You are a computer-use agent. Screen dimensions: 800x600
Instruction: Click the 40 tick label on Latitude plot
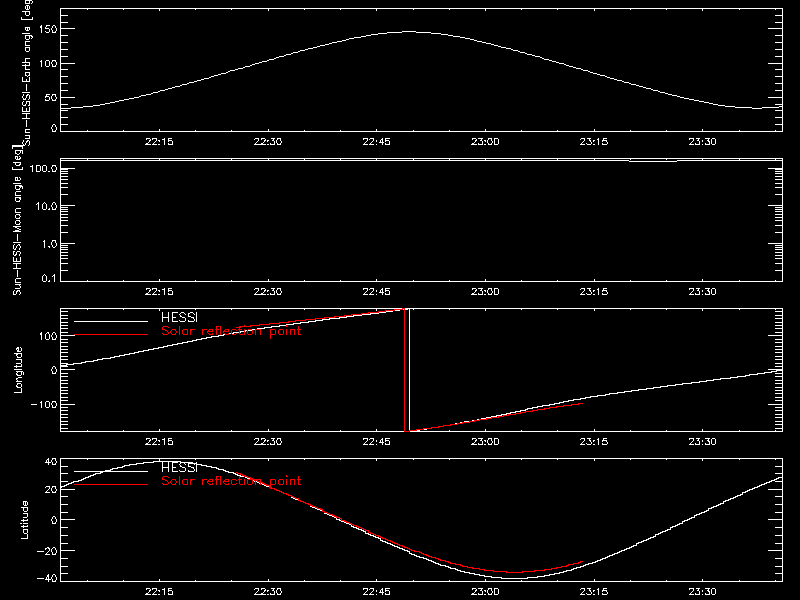coord(51,462)
